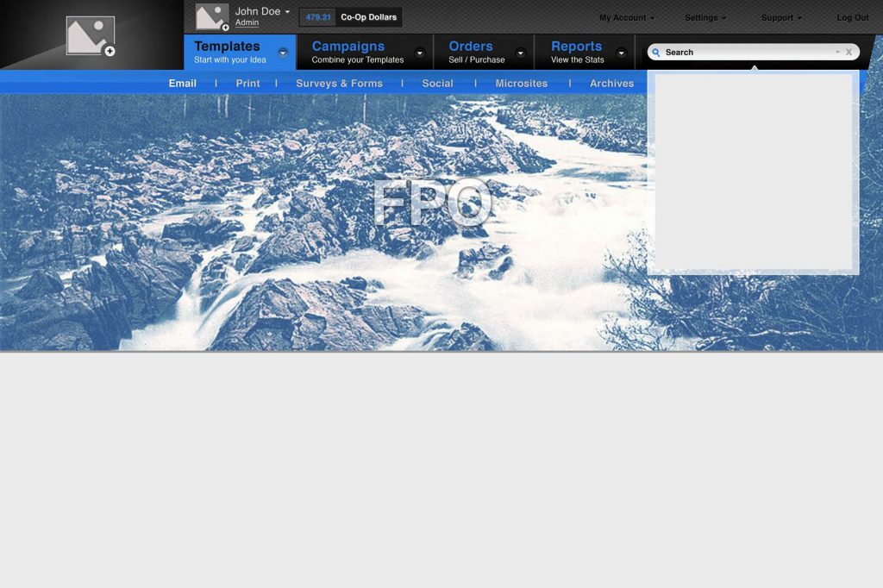Clear search with the X icon
Image resolution: width=883 pixels, height=588 pixels.
[x=849, y=53]
